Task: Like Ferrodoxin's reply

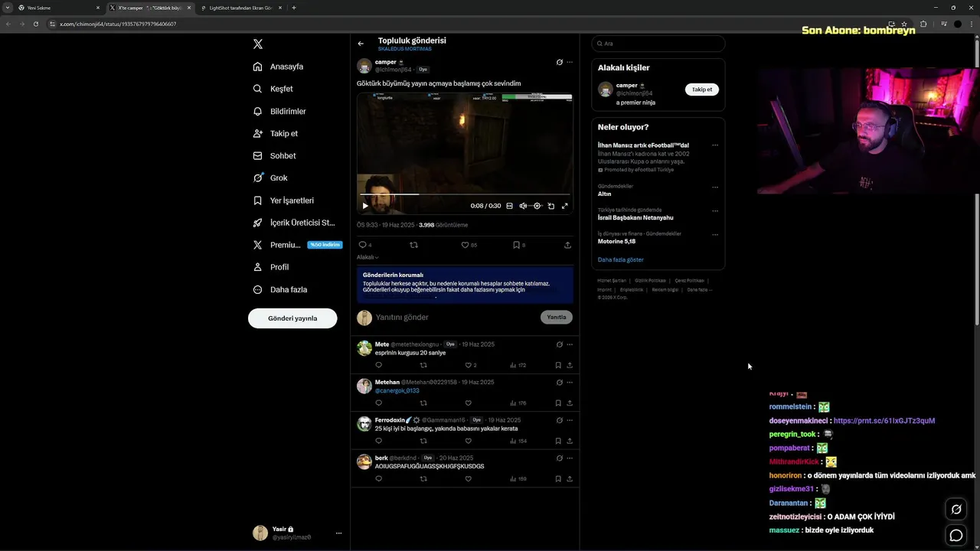Action: coord(468,441)
